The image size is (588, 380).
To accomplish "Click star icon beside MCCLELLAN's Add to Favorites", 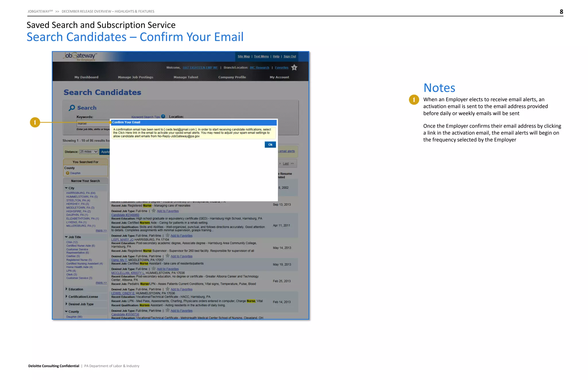I will (x=167, y=289).
